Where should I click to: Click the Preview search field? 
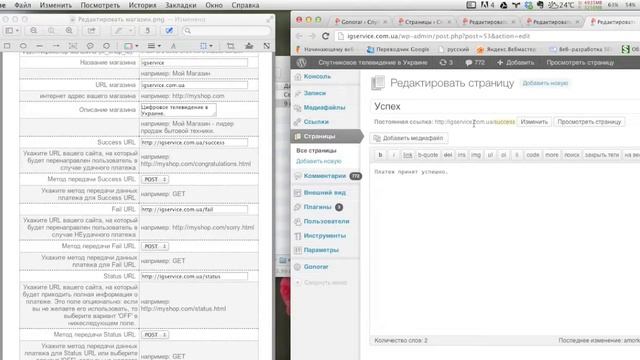click(227, 31)
